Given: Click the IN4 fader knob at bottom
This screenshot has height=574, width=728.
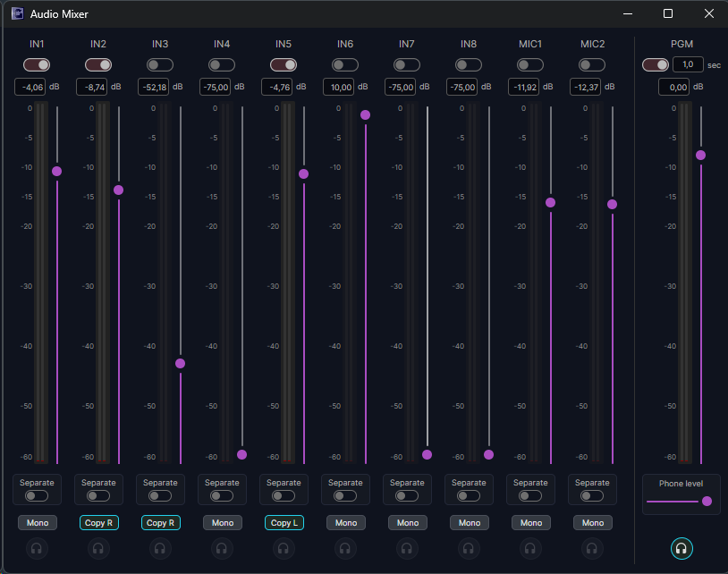Looking at the screenshot, I should [x=241, y=455].
